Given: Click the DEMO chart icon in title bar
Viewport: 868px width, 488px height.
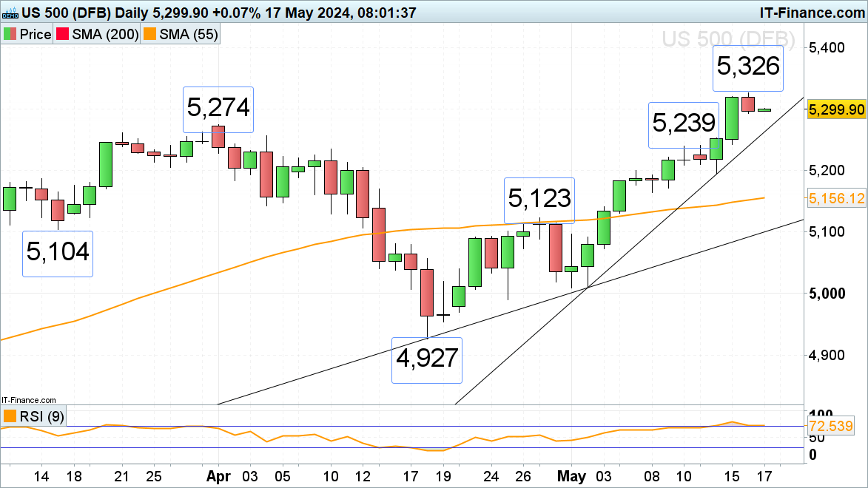Looking at the screenshot, I should pos(10,12).
